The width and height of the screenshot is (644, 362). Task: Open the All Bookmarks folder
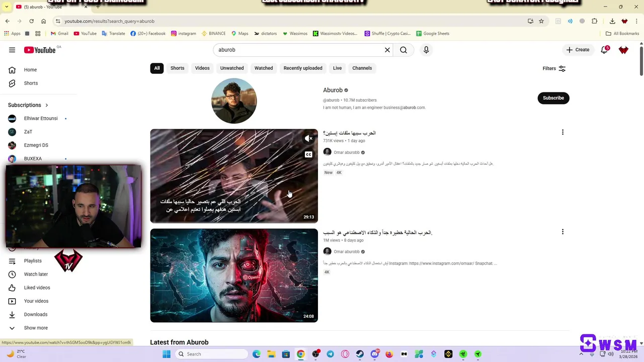[622, 34]
